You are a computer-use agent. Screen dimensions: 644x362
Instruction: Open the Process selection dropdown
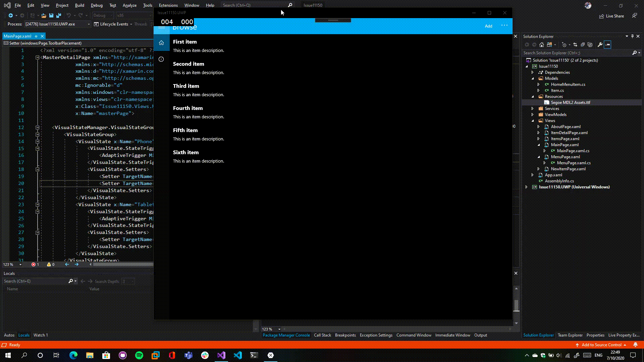click(x=88, y=24)
